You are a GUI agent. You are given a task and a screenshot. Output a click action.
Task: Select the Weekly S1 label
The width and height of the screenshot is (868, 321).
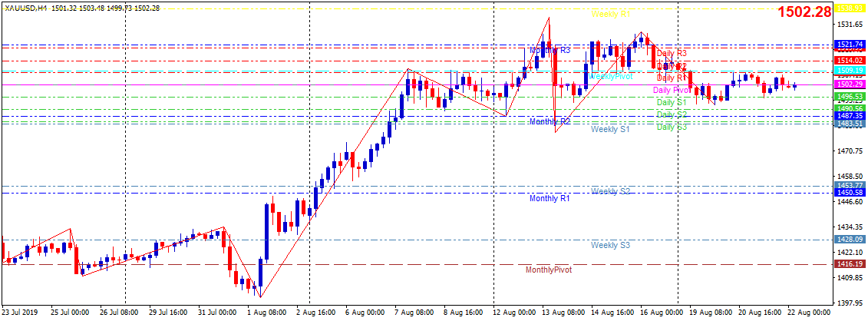coord(610,130)
